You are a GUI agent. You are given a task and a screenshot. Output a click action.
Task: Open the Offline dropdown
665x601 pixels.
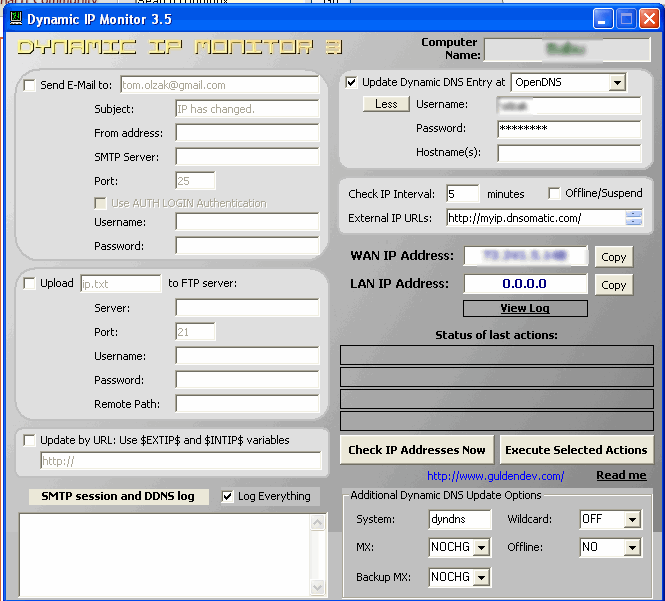coord(631,548)
